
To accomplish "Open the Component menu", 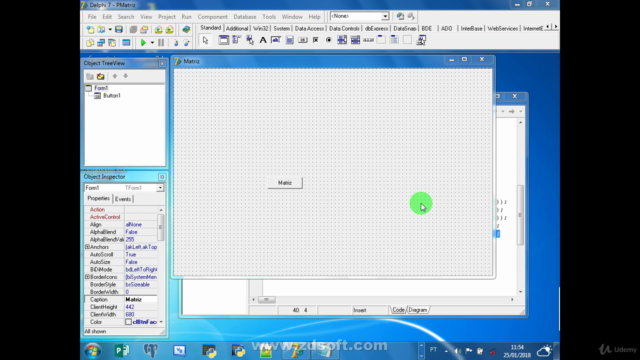I will (212, 17).
